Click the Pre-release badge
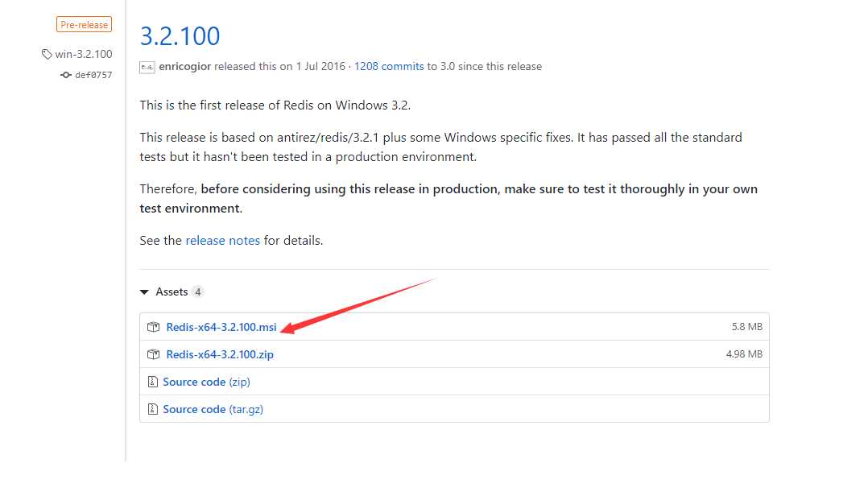This screenshot has height=492, width=868. coord(84,24)
